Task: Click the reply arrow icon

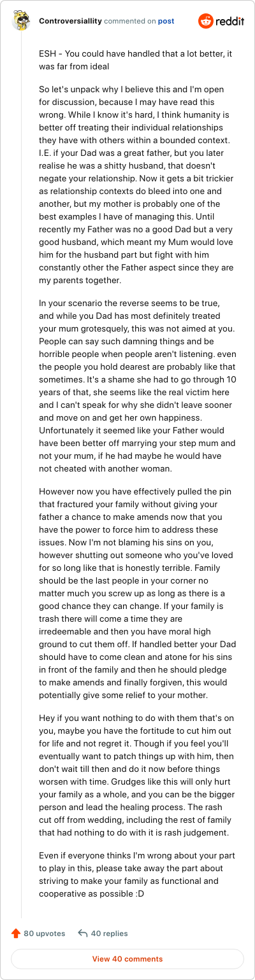Action: click(x=82, y=934)
